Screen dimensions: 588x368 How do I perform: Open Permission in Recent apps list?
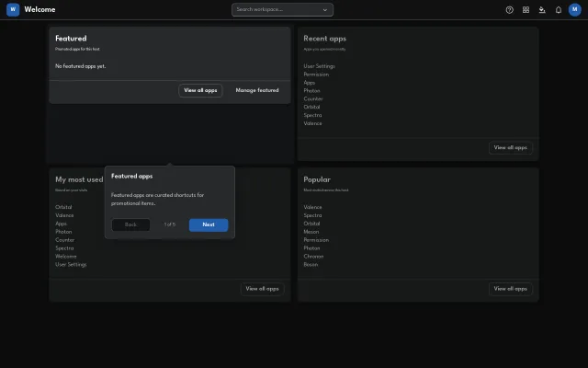pos(316,75)
